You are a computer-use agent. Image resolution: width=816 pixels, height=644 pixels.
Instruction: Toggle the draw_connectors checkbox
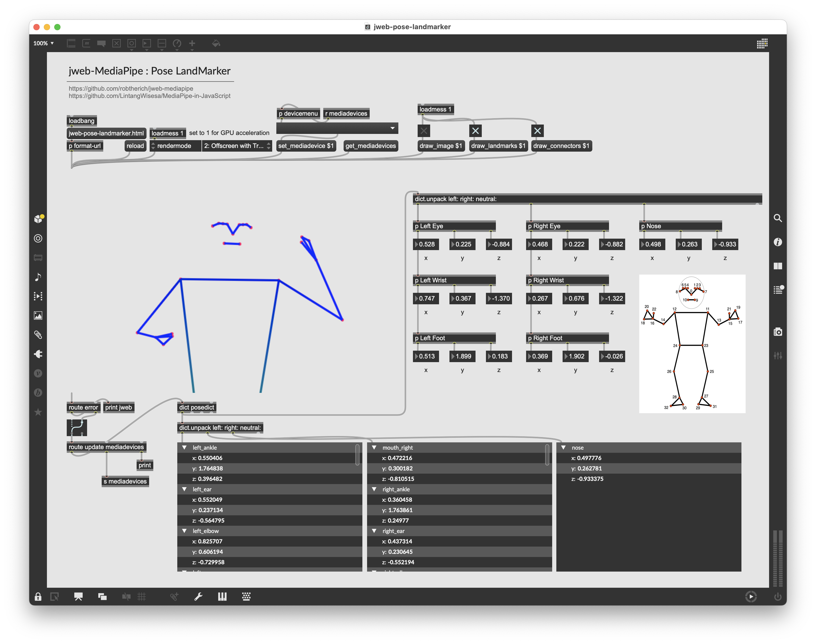(537, 131)
